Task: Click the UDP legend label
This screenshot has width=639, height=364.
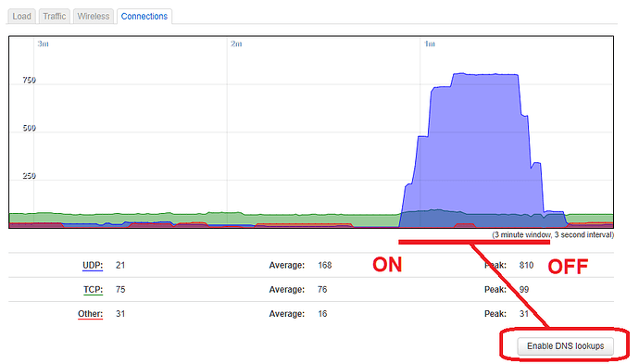Action: click(x=93, y=265)
